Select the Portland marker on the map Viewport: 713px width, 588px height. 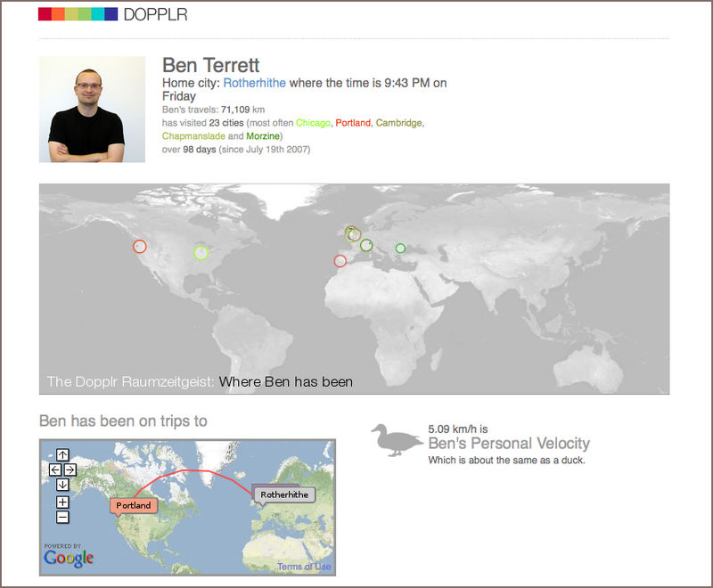click(x=134, y=505)
